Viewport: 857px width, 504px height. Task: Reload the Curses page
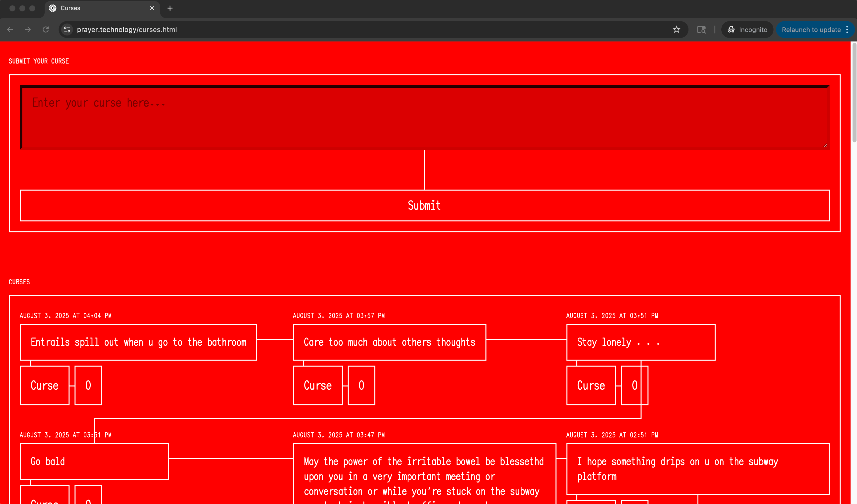pos(46,30)
